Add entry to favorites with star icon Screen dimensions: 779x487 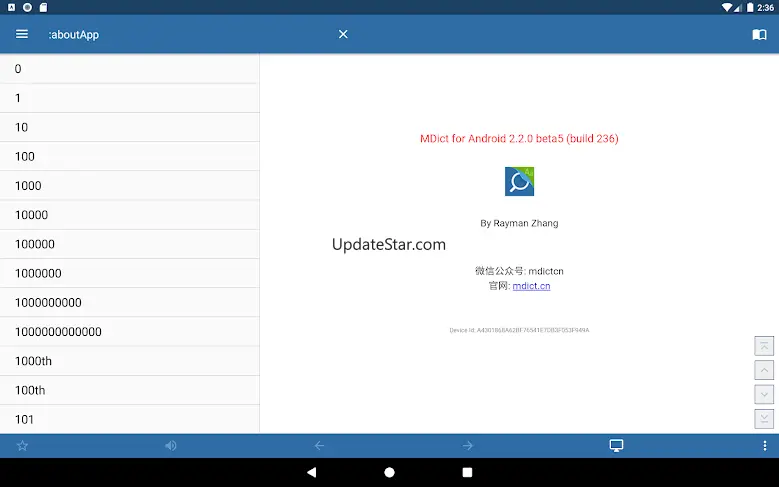22,446
